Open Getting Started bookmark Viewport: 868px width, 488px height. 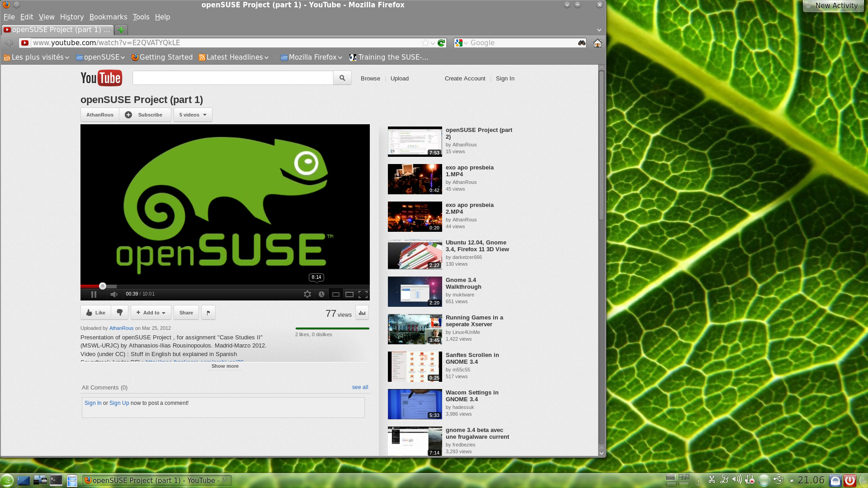[162, 57]
